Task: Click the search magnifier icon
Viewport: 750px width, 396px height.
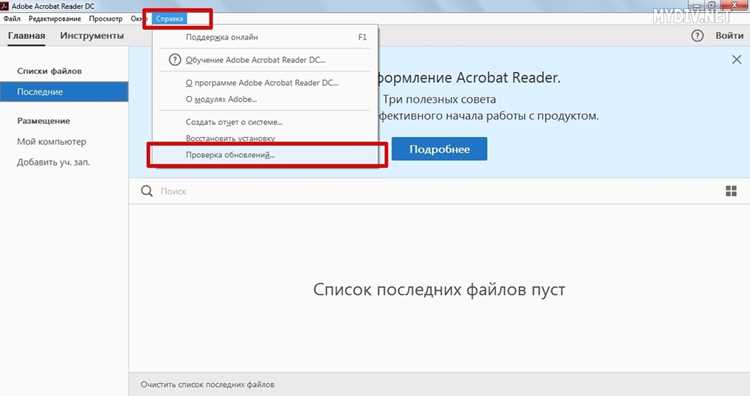Action: pos(147,191)
